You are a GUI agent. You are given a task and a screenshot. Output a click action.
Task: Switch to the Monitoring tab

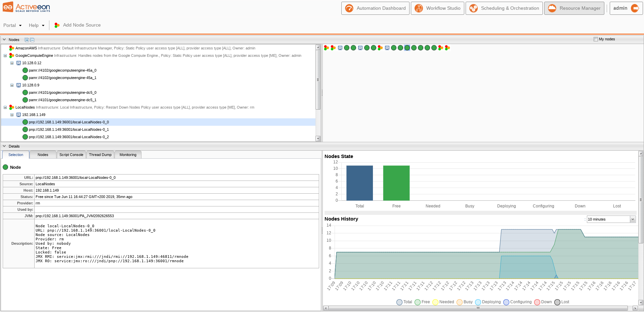(x=128, y=155)
